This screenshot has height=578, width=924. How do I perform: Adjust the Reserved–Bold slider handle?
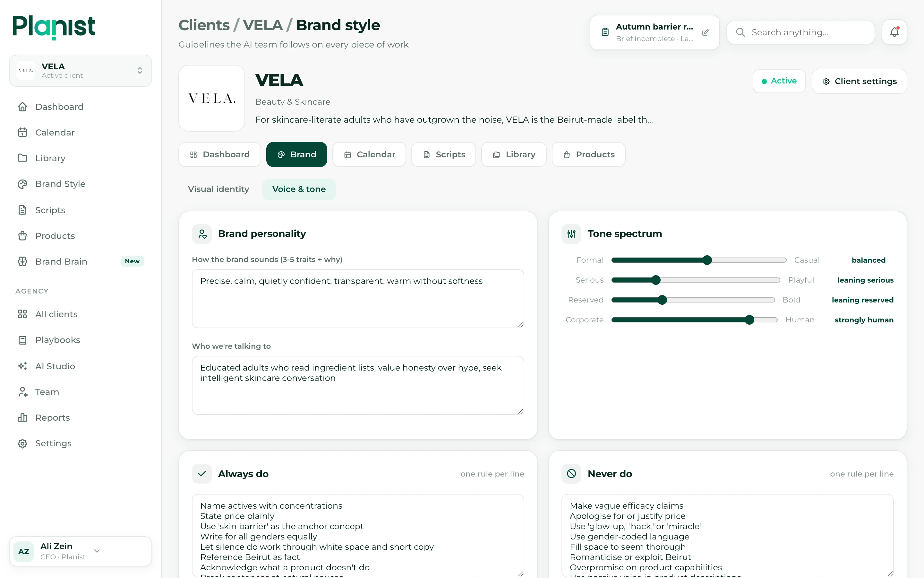coord(662,300)
